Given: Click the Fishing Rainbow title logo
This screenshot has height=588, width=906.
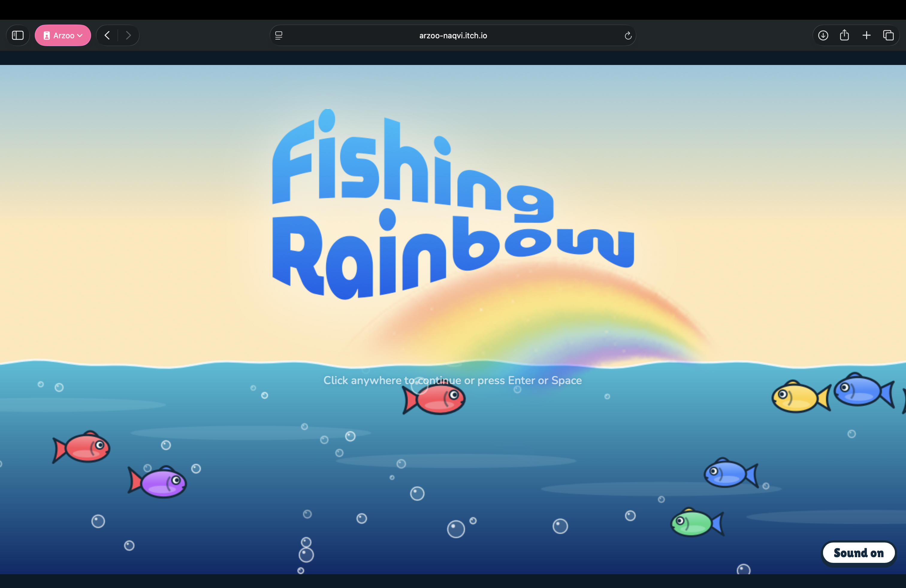Looking at the screenshot, I should tap(453, 204).
